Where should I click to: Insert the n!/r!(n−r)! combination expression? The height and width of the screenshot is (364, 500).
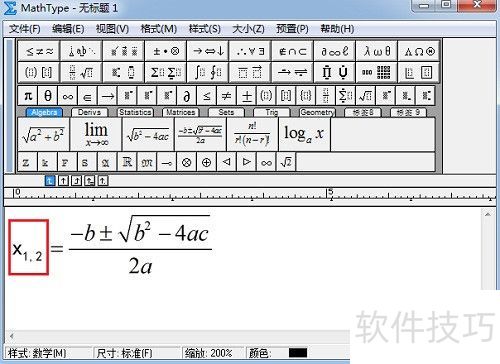252,135
